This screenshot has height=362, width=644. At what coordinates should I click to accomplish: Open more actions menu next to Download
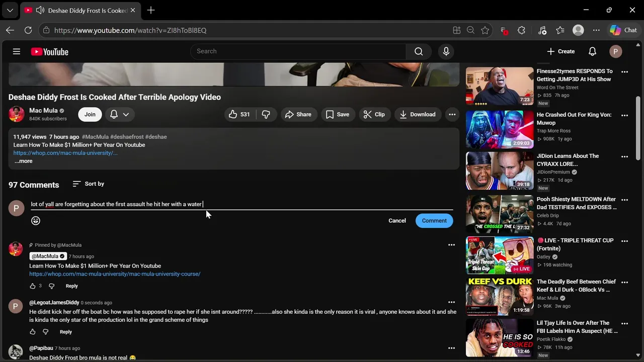tap(452, 114)
